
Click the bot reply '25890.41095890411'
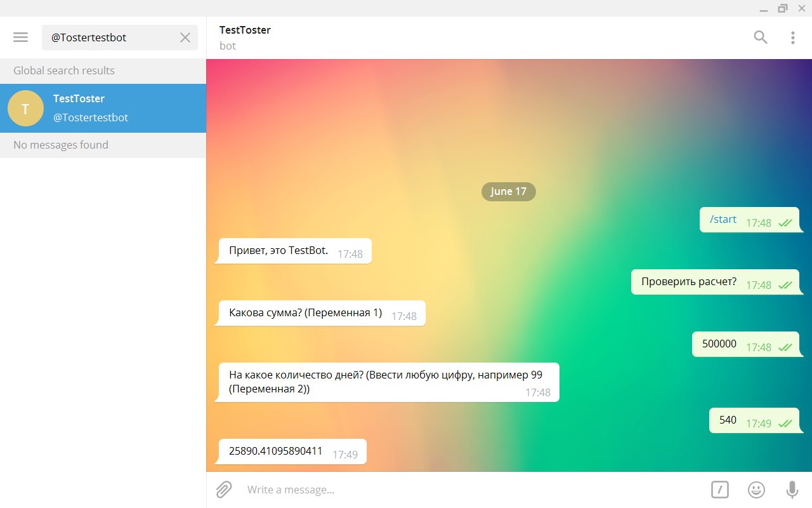(292, 451)
